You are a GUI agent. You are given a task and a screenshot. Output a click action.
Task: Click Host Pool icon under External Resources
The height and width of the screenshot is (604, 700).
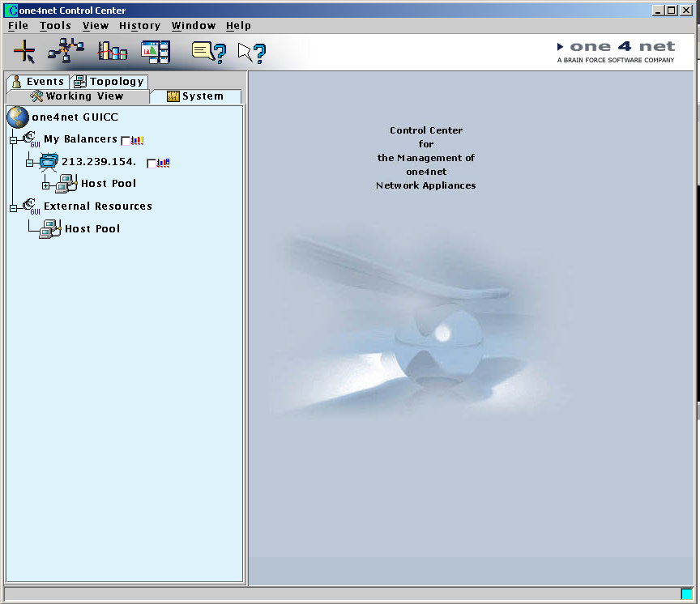pyautogui.click(x=50, y=229)
